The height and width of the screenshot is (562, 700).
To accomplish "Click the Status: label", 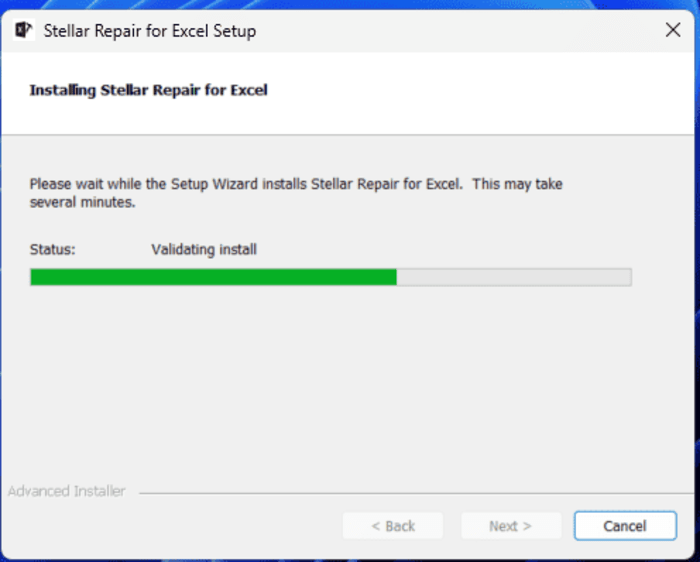I will point(53,249).
